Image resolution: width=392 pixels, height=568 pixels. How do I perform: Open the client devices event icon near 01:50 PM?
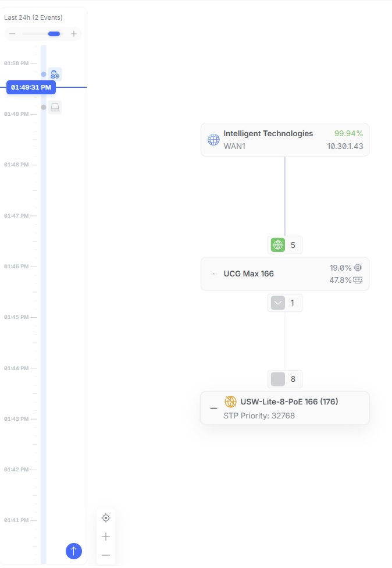(55, 74)
